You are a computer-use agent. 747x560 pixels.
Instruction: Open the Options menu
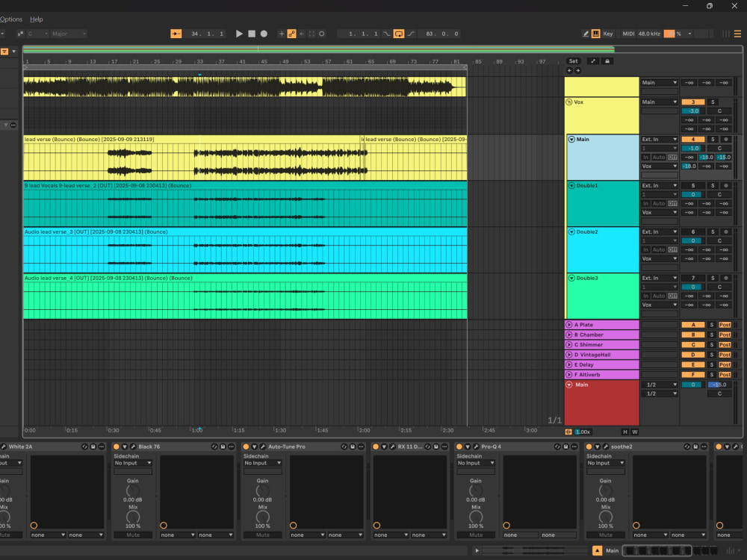pos(10,19)
